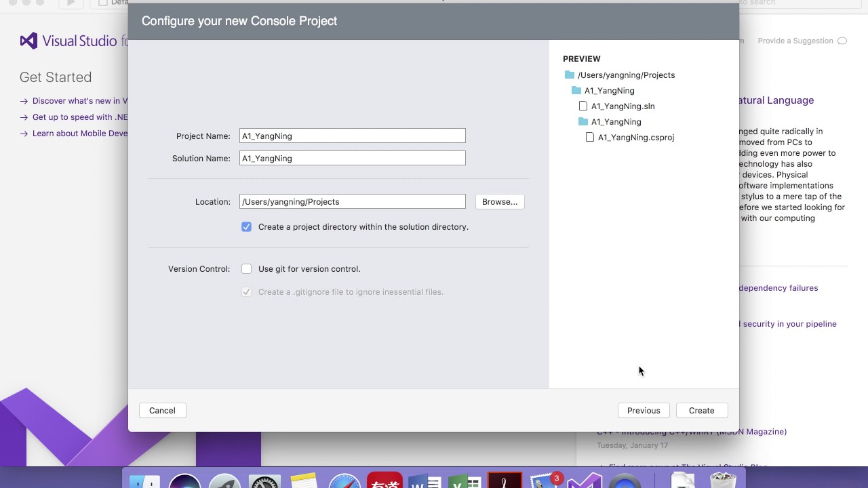Click the "Version Control:" label
The height and width of the screenshot is (488, 868).
[199, 269]
